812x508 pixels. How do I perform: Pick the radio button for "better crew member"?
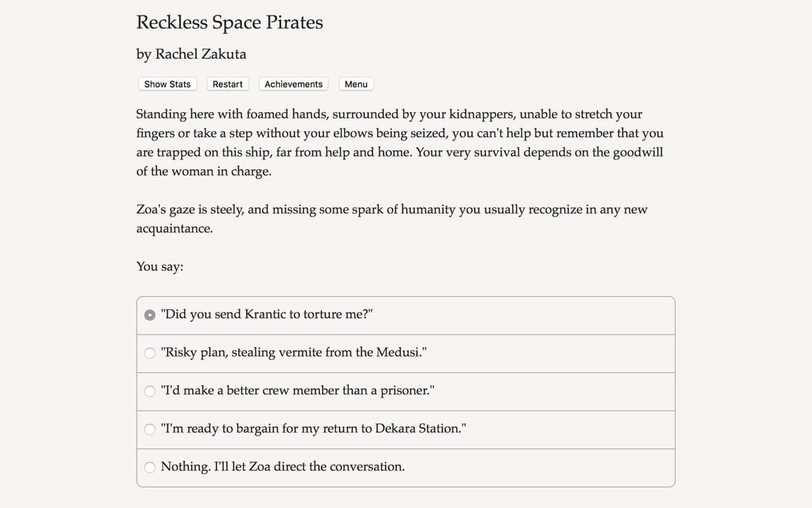pyautogui.click(x=149, y=392)
